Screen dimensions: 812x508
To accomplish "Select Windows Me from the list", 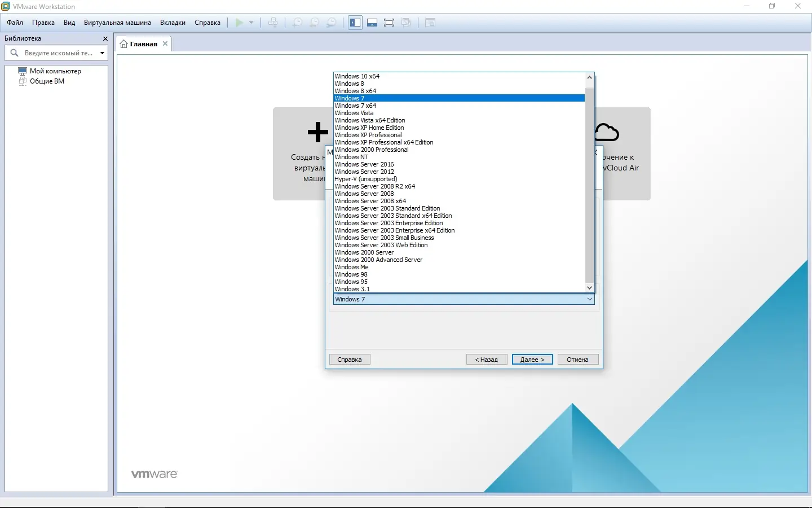I will [x=460, y=267].
